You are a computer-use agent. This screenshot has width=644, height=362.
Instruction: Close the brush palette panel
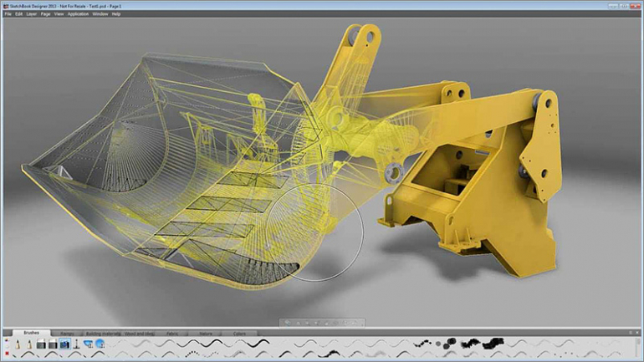(x=637, y=333)
